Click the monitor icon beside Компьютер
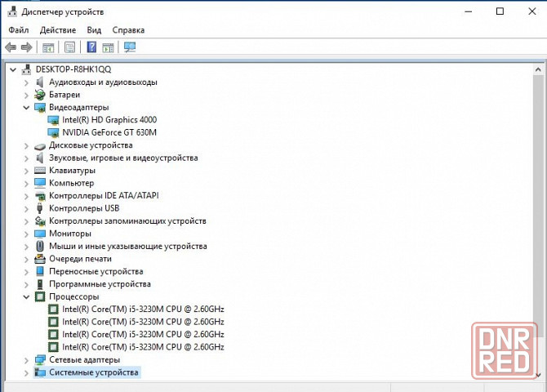 click(40, 183)
